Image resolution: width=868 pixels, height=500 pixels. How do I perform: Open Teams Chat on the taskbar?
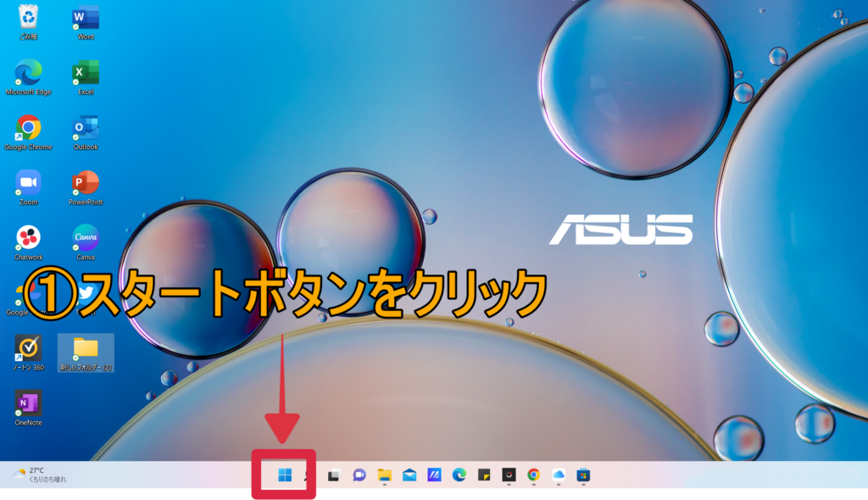pyautogui.click(x=359, y=475)
